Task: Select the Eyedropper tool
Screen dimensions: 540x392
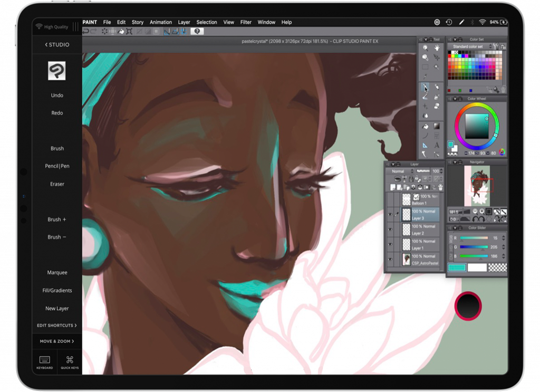Action: click(426, 77)
